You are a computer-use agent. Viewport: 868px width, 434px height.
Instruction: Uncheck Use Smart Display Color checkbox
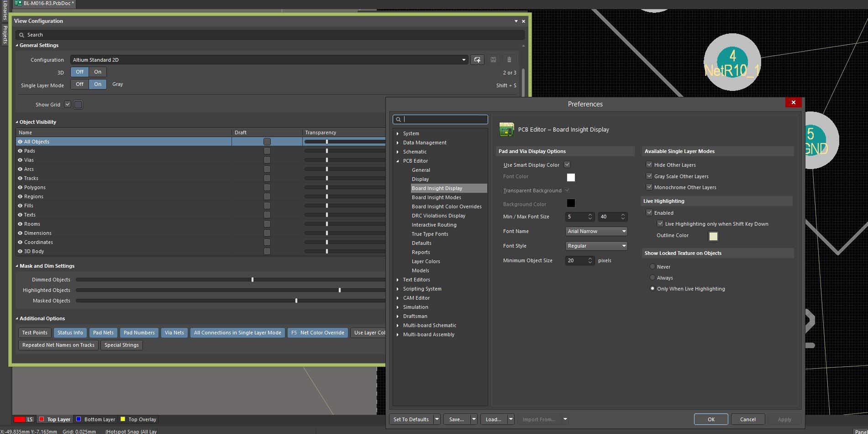(x=567, y=165)
